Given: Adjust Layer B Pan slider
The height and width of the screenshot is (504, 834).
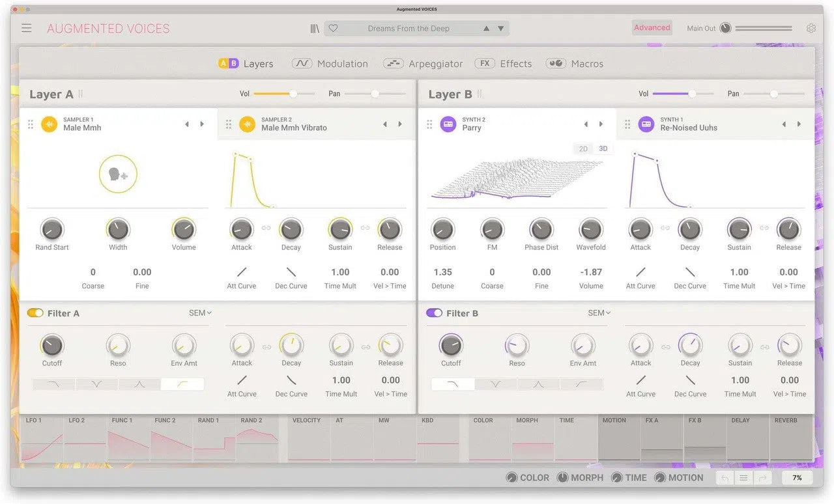Looking at the screenshot, I should [775, 94].
